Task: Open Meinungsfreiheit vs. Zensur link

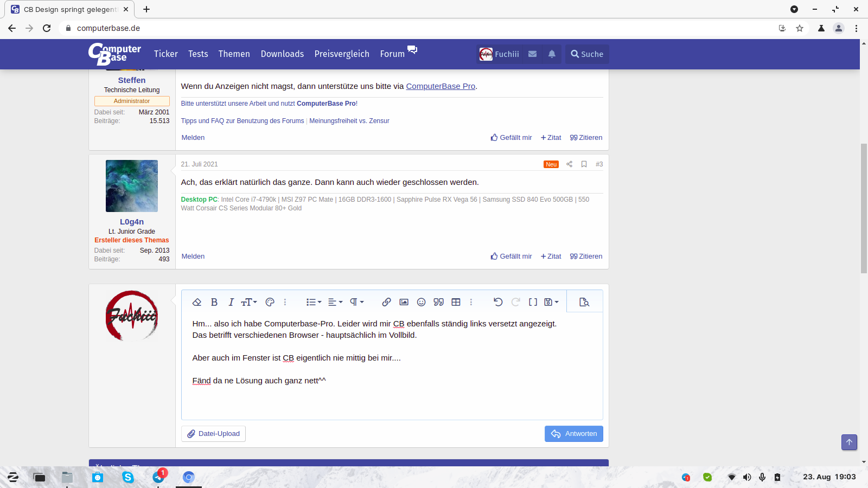Action: (x=349, y=121)
